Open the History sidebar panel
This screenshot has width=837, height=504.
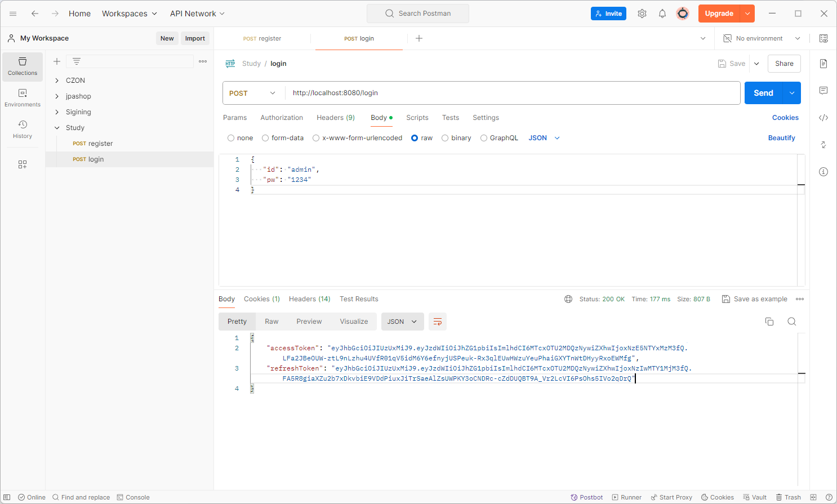coord(23,130)
